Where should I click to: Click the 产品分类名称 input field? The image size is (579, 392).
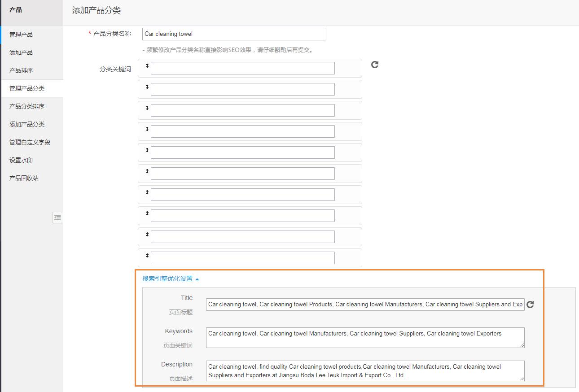pos(234,34)
